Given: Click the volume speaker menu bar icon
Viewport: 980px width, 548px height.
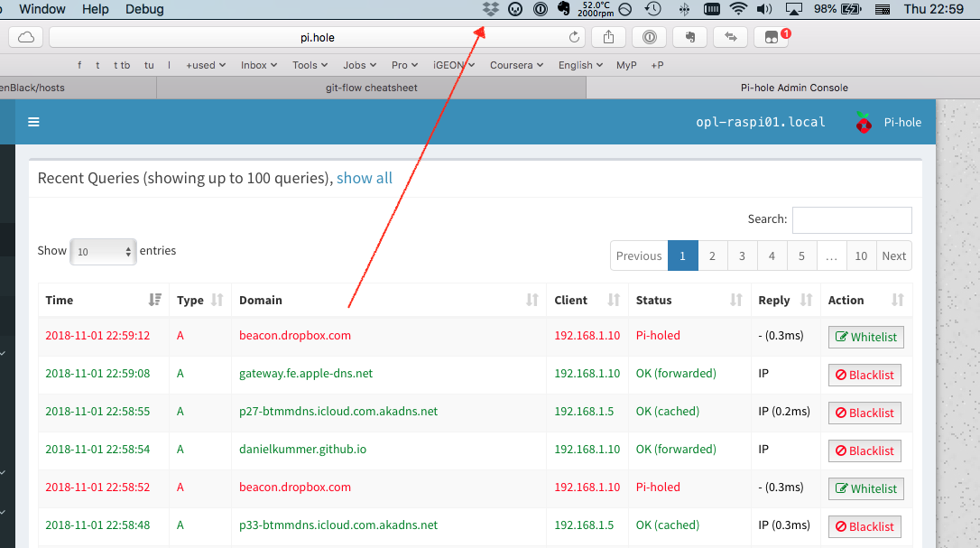Looking at the screenshot, I should click(763, 9).
